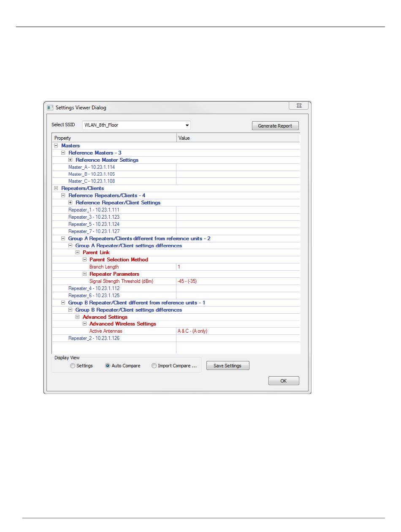
Task: Select Master_B - 10.23.1.105 row
Action: (176, 174)
